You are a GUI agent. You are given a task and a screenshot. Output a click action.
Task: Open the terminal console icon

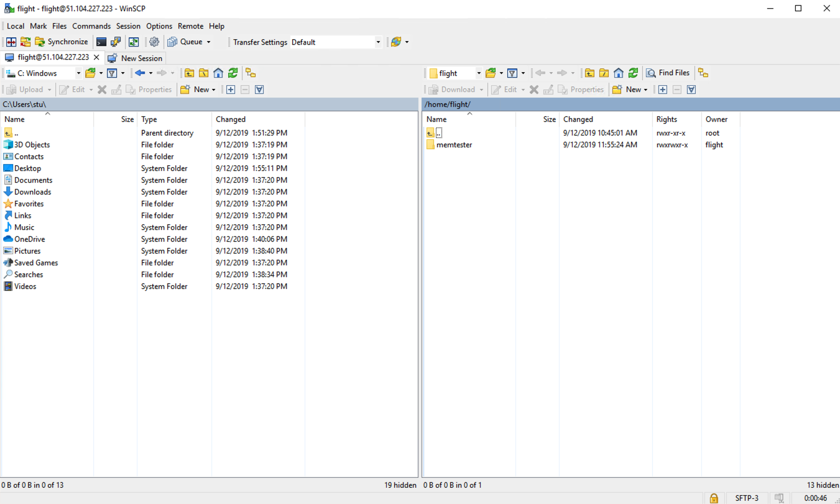(x=101, y=42)
